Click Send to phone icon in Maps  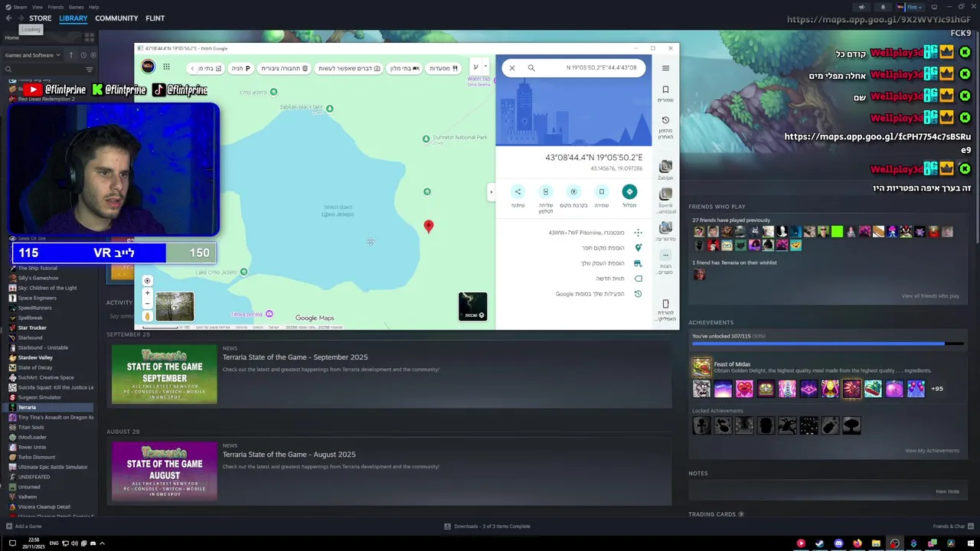pos(546,191)
